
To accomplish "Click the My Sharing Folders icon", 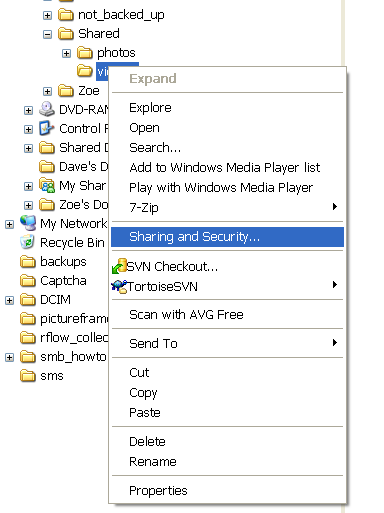I will coord(47,185).
